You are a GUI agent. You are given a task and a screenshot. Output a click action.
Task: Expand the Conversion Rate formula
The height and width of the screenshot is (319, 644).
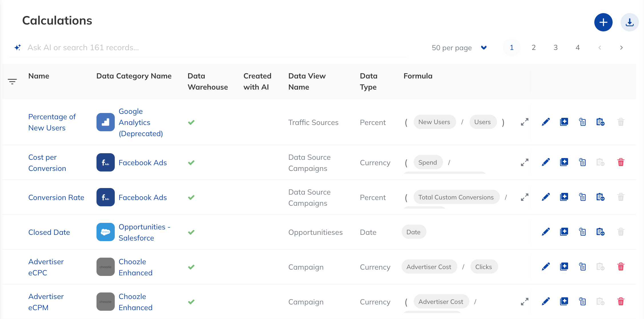click(524, 197)
